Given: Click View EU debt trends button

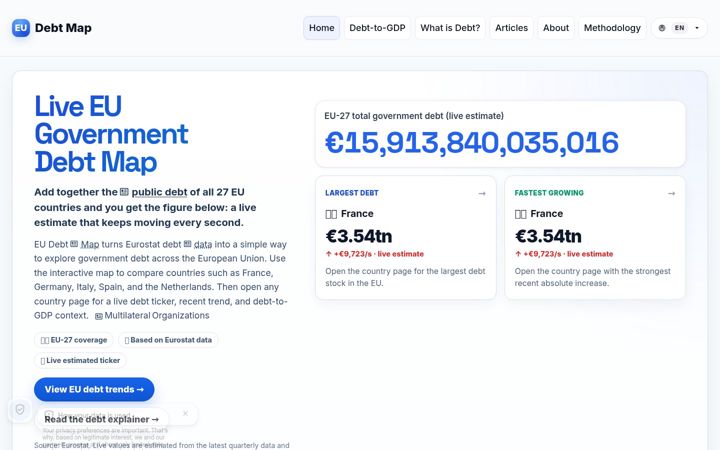Looking at the screenshot, I should [x=94, y=389].
